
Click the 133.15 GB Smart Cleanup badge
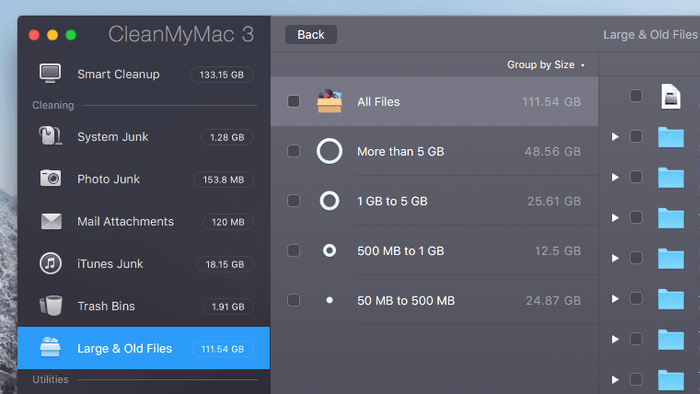(221, 75)
